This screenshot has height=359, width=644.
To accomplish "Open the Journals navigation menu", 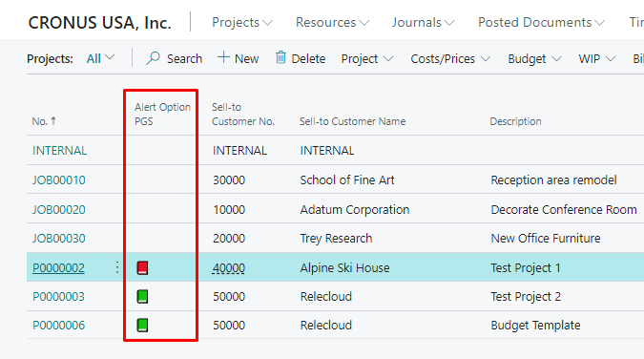I will coord(423,22).
